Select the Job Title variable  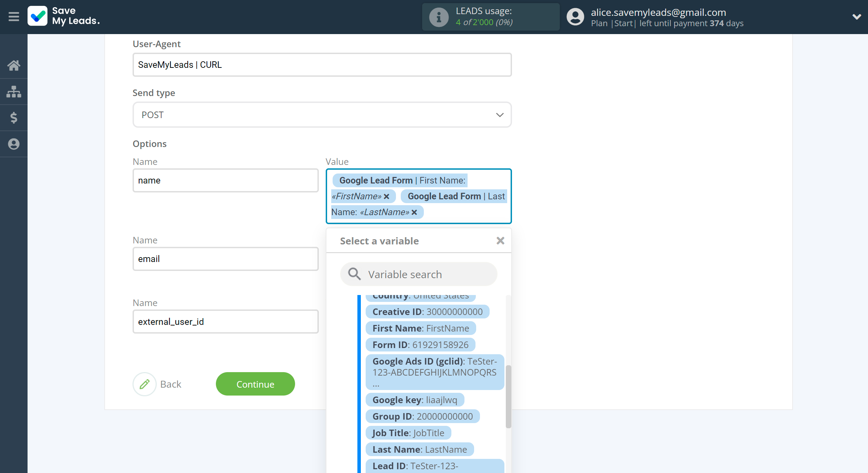408,433
